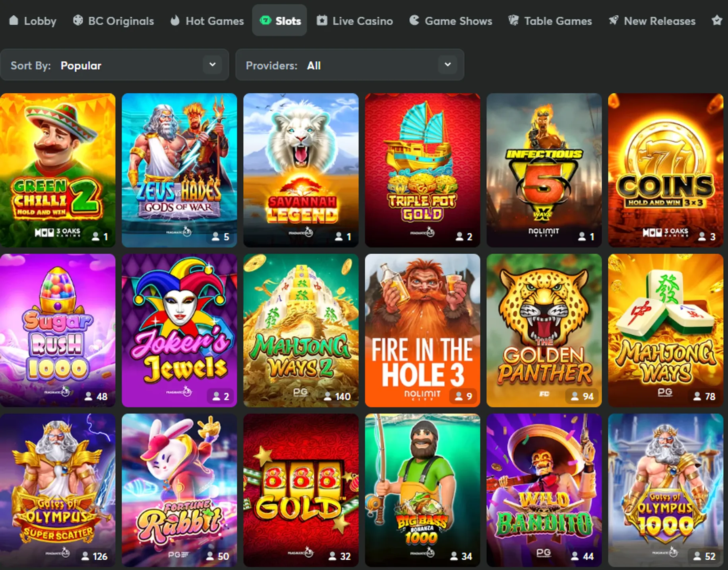Screen dimensions: 728x570
Task: Click 3 Oaks logo on Green Chilli 2
Action: (x=58, y=232)
